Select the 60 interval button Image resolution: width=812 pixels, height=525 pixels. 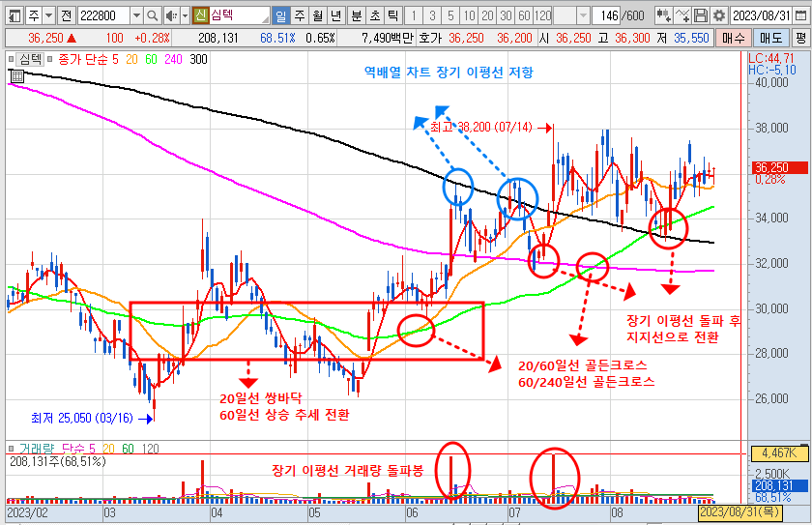pyautogui.click(x=524, y=16)
